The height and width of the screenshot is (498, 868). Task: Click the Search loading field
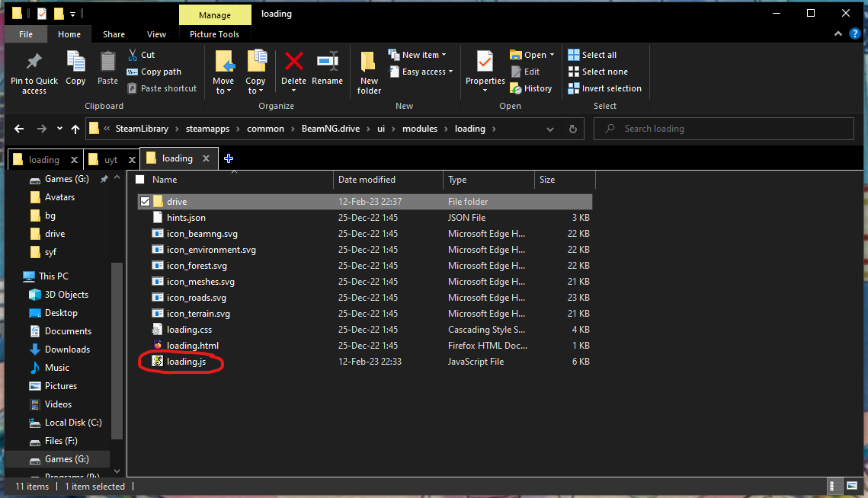point(724,129)
